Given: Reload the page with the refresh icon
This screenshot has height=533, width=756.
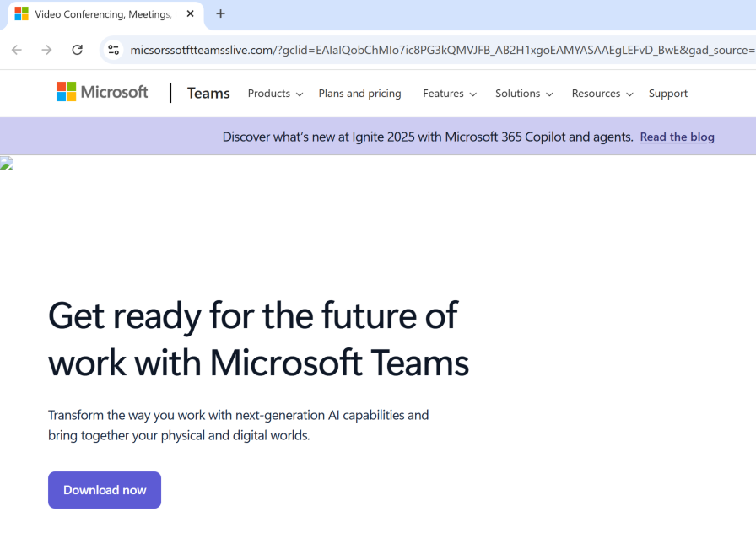Looking at the screenshot, I should 77,50.
